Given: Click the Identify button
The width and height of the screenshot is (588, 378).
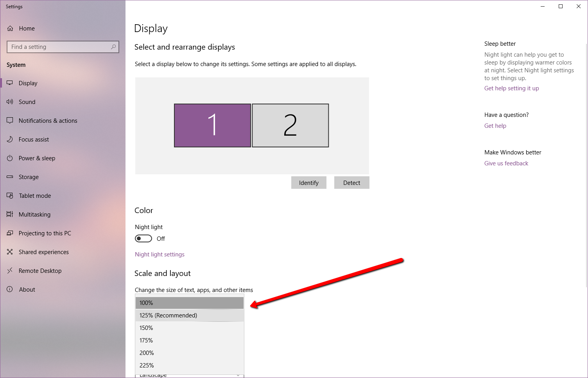Looking at the screenshot, I should tap(309, 183).
